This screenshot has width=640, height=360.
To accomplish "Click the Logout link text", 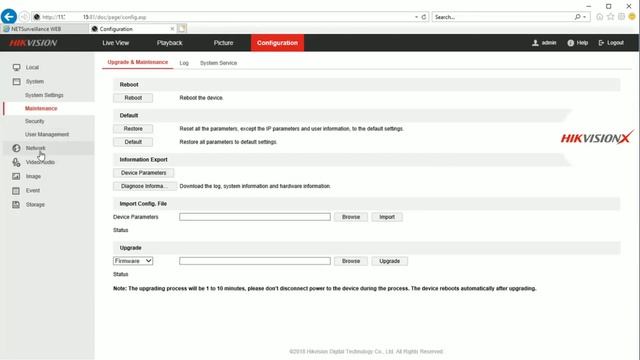I will [615, 43].
